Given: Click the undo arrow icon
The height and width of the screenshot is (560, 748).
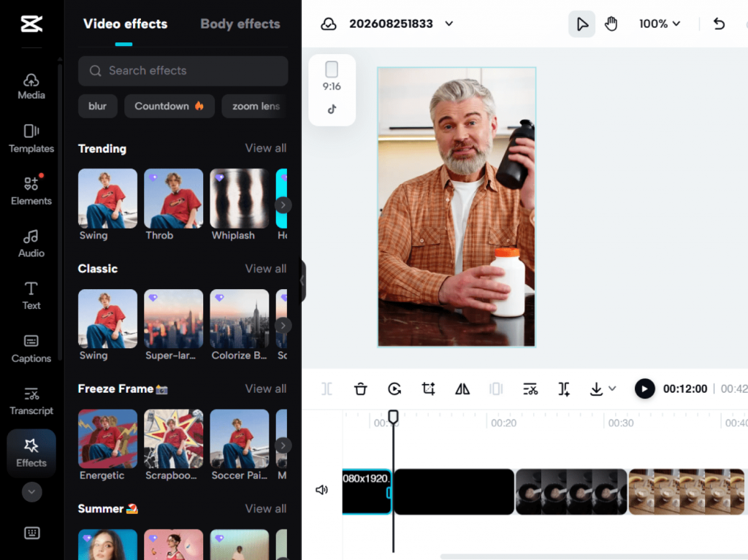Looking at the screenshot, I should pyautogui.click(x=719, y=24).
